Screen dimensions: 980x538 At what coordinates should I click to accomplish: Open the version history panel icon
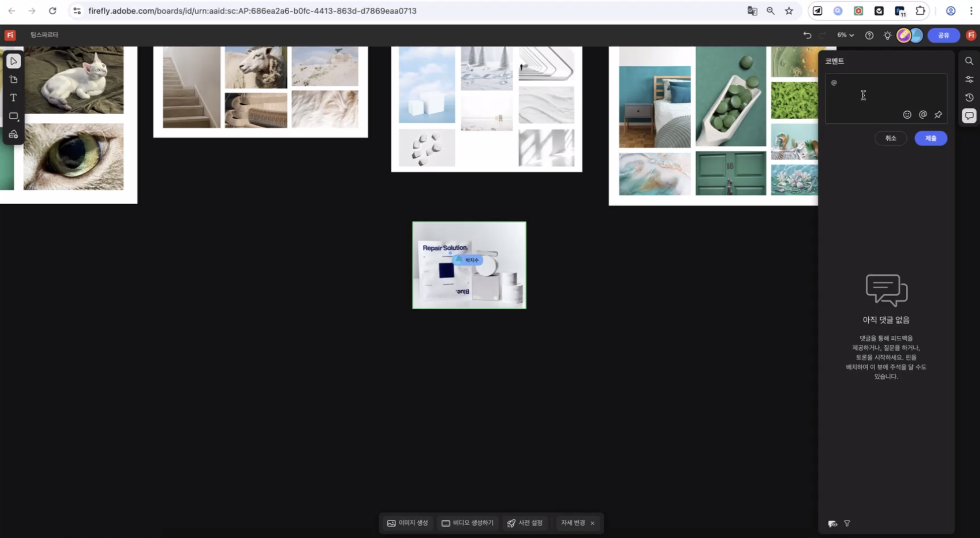coord(969,97)
